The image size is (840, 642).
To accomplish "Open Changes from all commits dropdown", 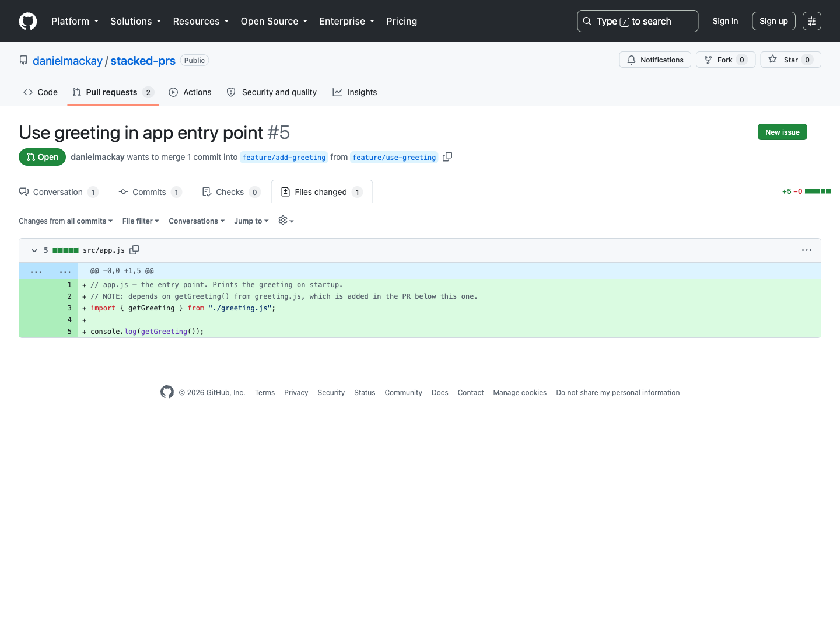I will pyautogui.click(x=66, y=221).
